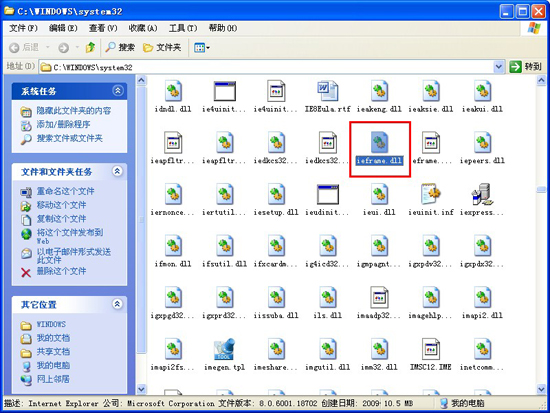550x413 pixels.
Task: Select IE8Eula.rtf document icon
Action: click(x=328, y=91)
